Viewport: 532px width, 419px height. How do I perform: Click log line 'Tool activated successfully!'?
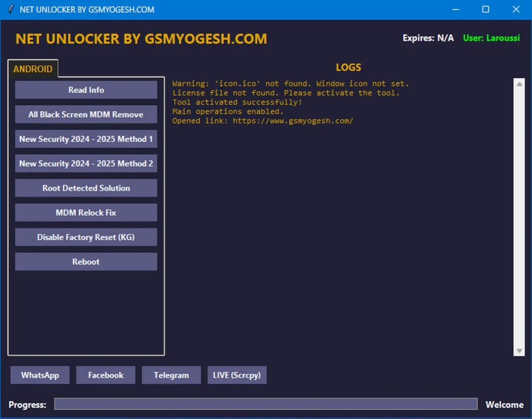click(237, 102)
